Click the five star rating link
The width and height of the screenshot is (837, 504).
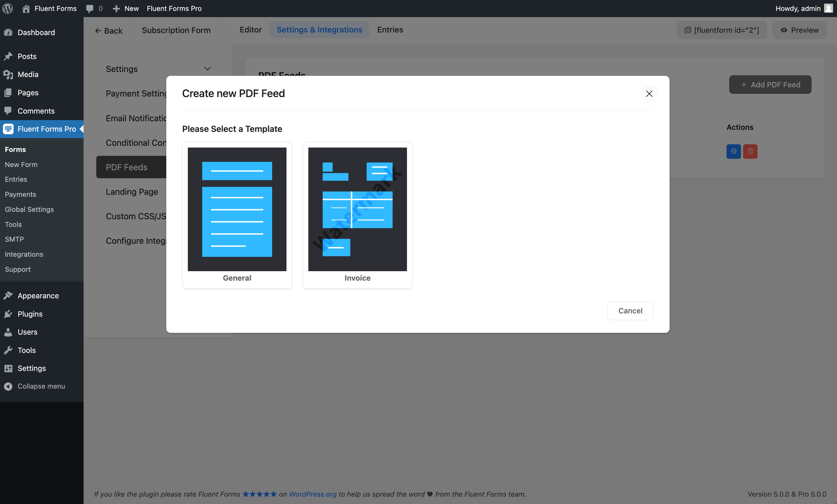tap(260, 494)
